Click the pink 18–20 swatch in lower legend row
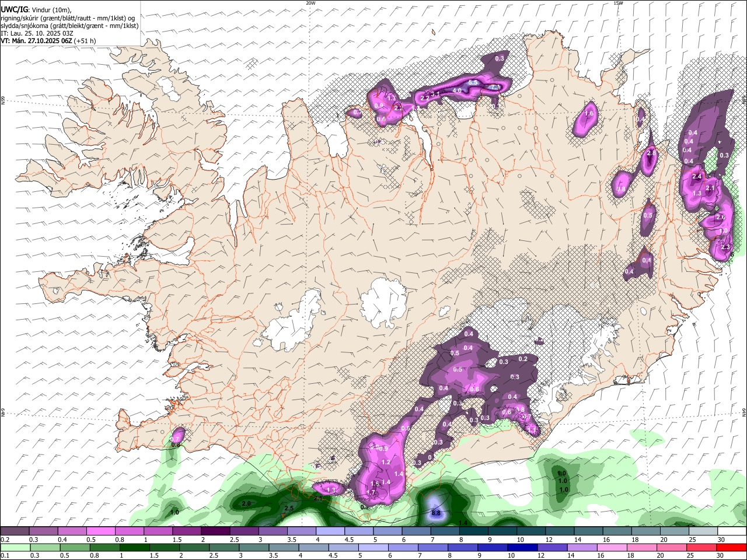Viewport: 747px width, 560px height. [642, 547]
